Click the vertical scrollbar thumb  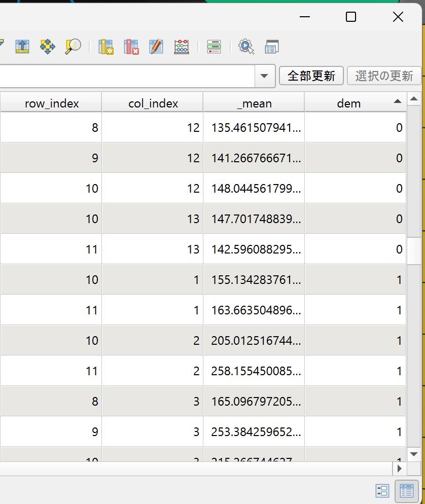(414, 250)
